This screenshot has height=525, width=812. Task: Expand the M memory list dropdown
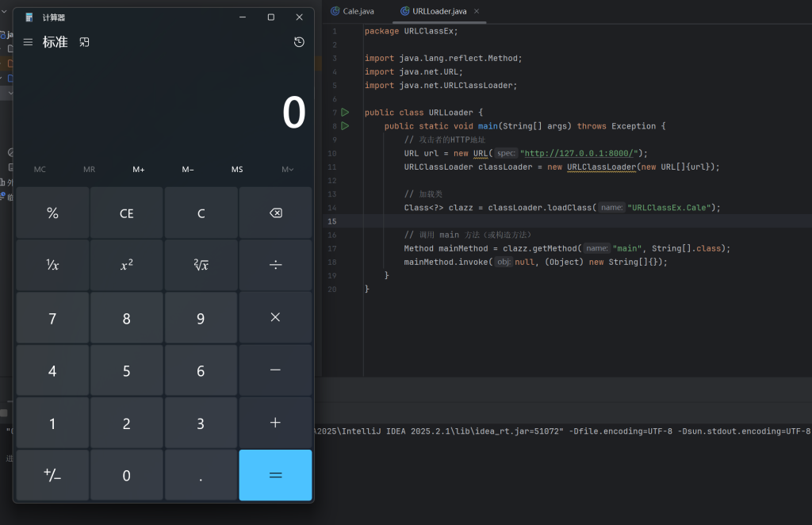287,169
